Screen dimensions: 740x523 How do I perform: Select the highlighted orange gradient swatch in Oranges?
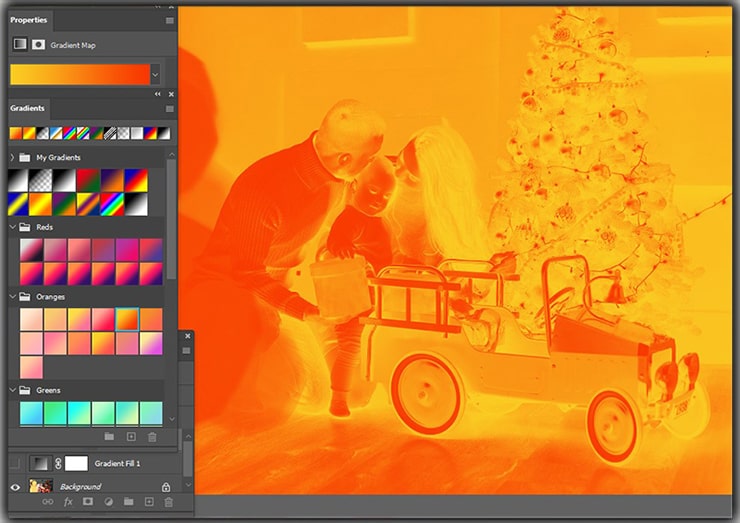coord(127,320)
